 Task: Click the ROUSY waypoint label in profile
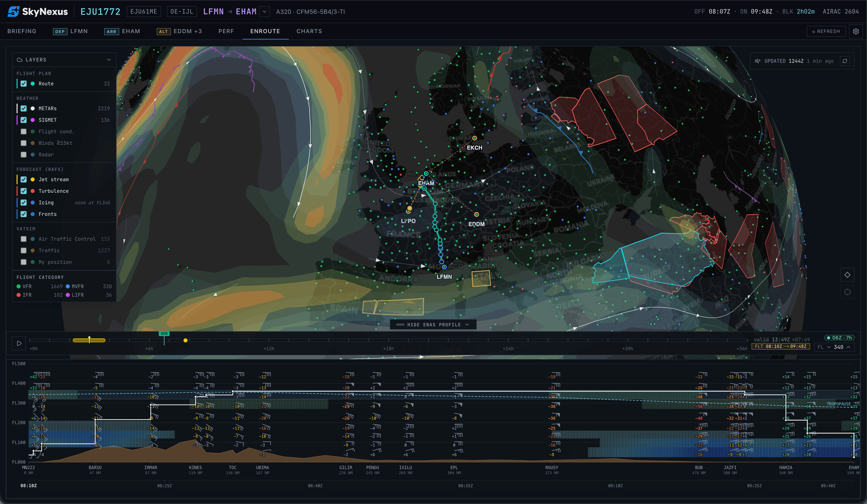551,468
